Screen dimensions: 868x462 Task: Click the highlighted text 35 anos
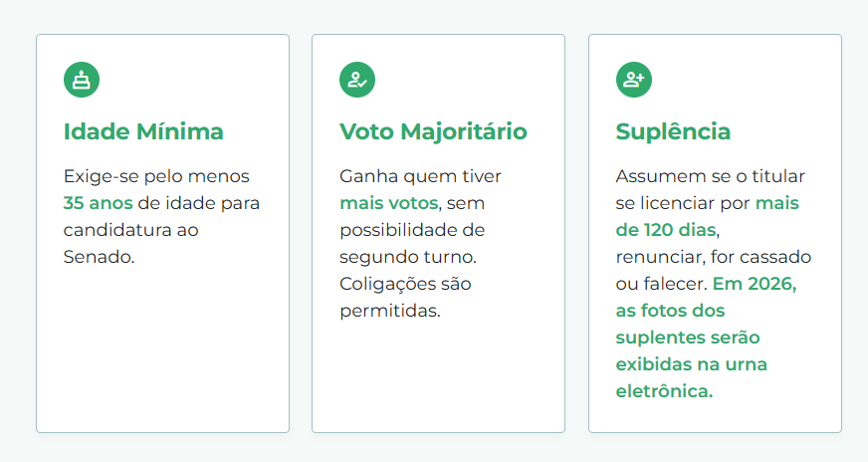click(x=98, y=203)
